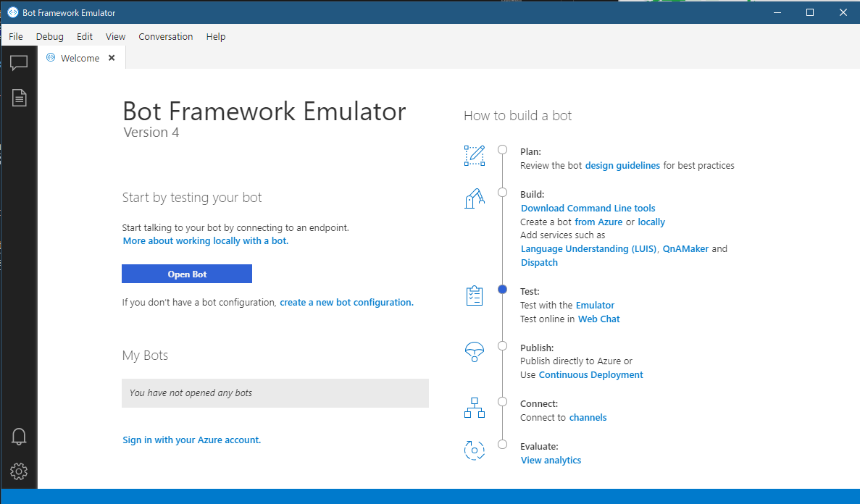Click 'You have not opened any bots' box

275,393
